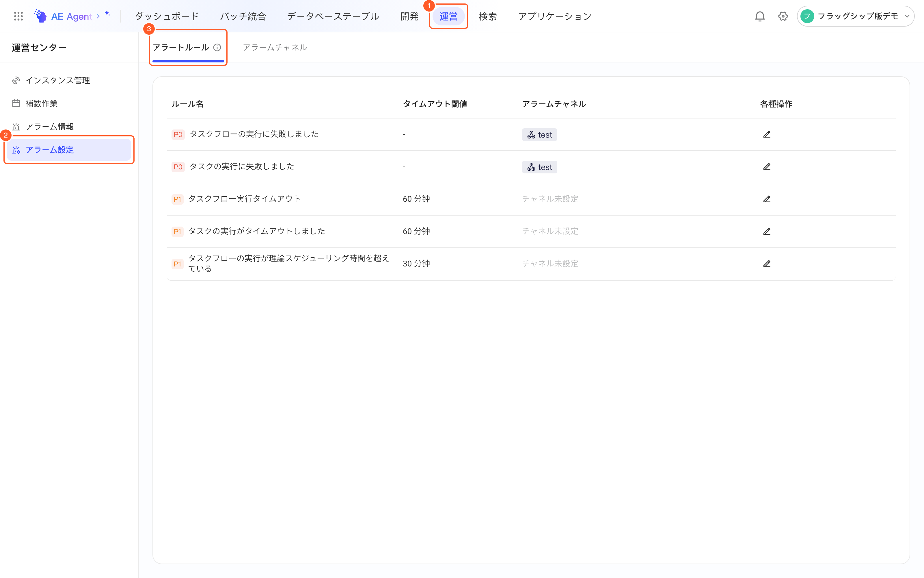Open the notifications bell

pos(760,16)
